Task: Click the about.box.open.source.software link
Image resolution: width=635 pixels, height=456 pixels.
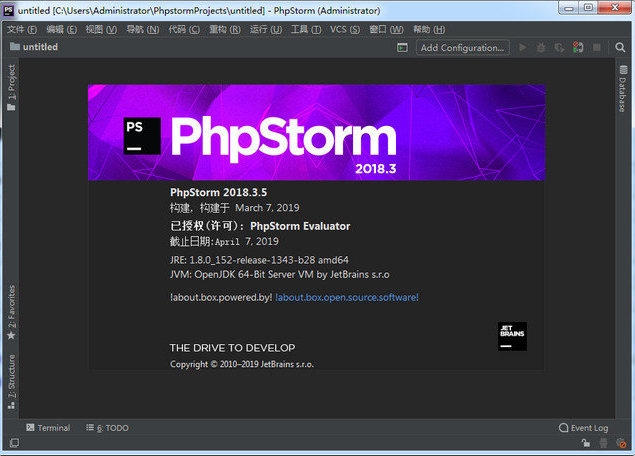Action: pyautogui.click(x=347, y=297)
